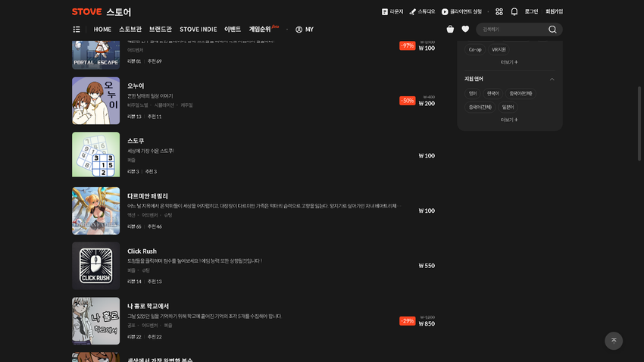Open the 라운지 lounge icon
Image resolution: width=644 pixels, height=362 pixels.
point(384,12)
